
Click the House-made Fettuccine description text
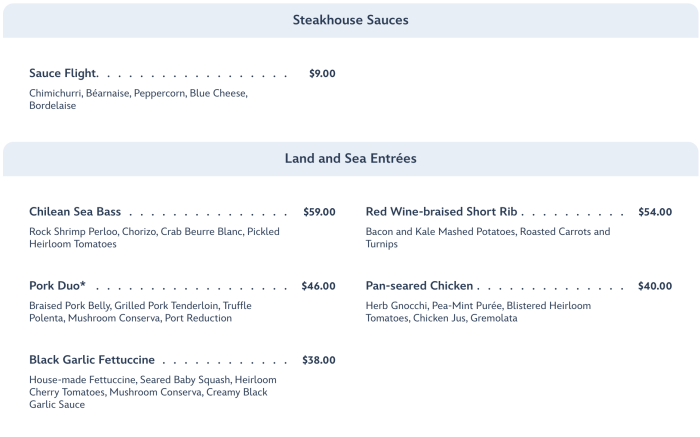[x=152, y=392]
